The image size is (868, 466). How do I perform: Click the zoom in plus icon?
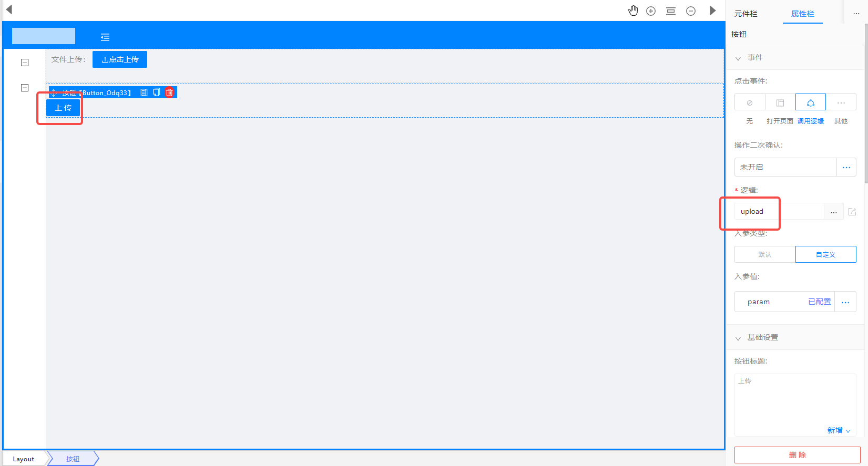click(x=651, y=11)
